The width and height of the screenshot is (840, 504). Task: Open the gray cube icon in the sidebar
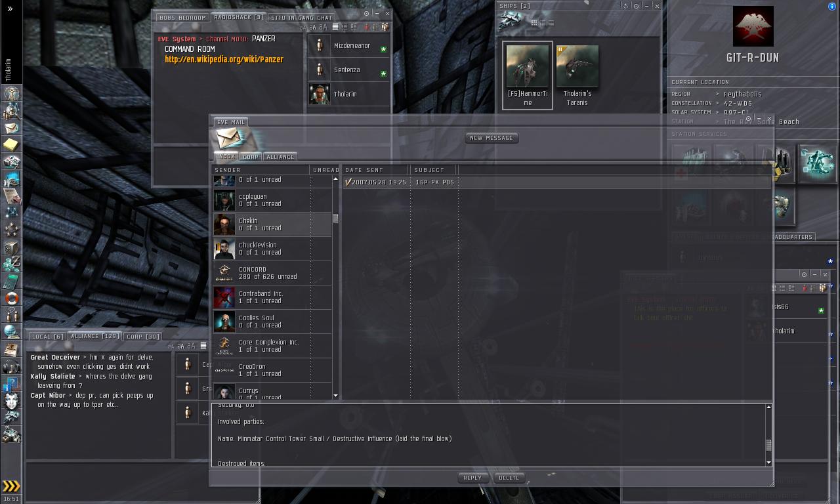point(12,247)
